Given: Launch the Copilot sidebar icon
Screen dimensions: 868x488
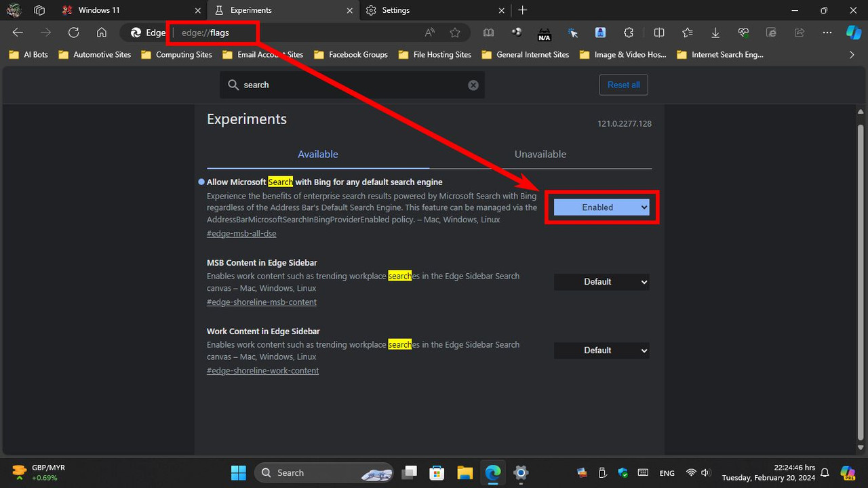Looking at the screenshot, I should click(853, 33).
